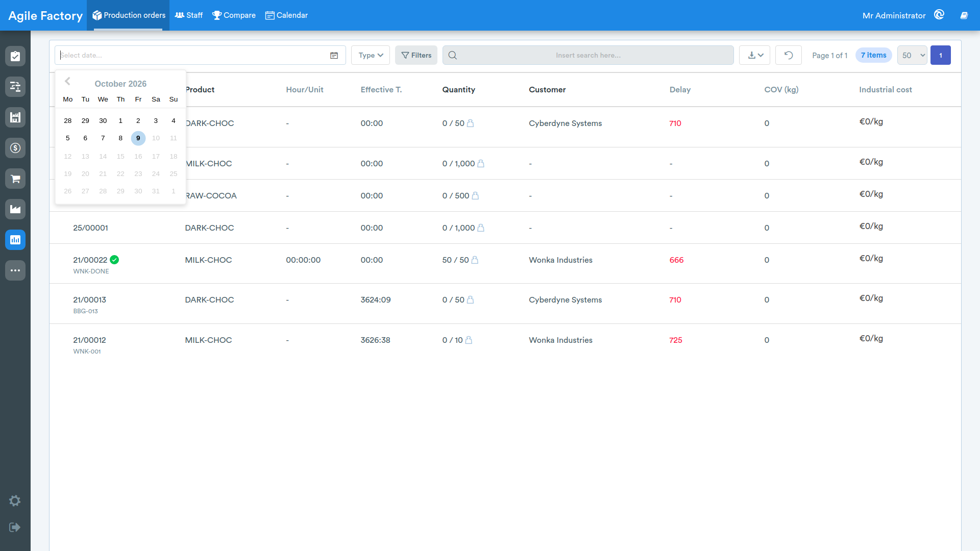Open the dollar coin sidebar icon
980x551 pixels.
point(15,148)
